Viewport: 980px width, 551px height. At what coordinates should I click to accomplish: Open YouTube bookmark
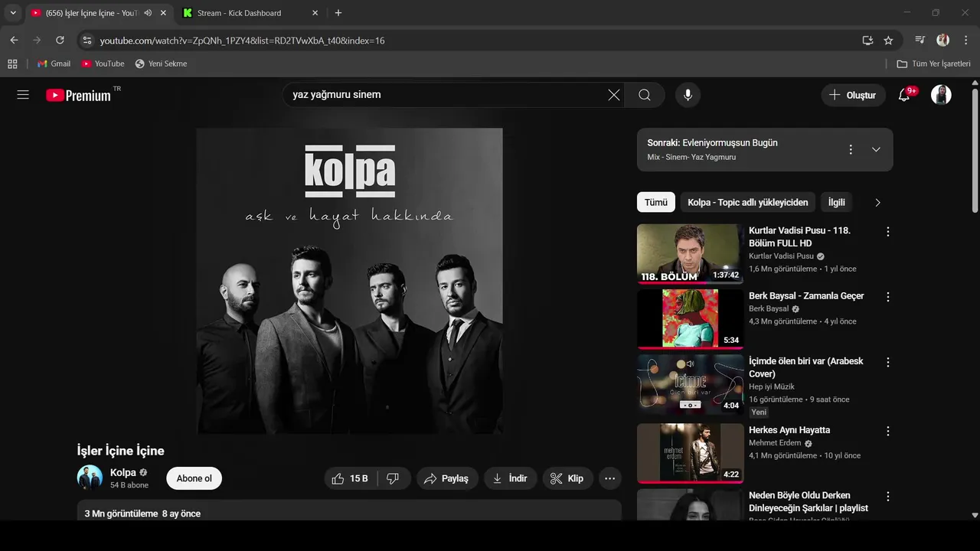[x=103, y=64]
